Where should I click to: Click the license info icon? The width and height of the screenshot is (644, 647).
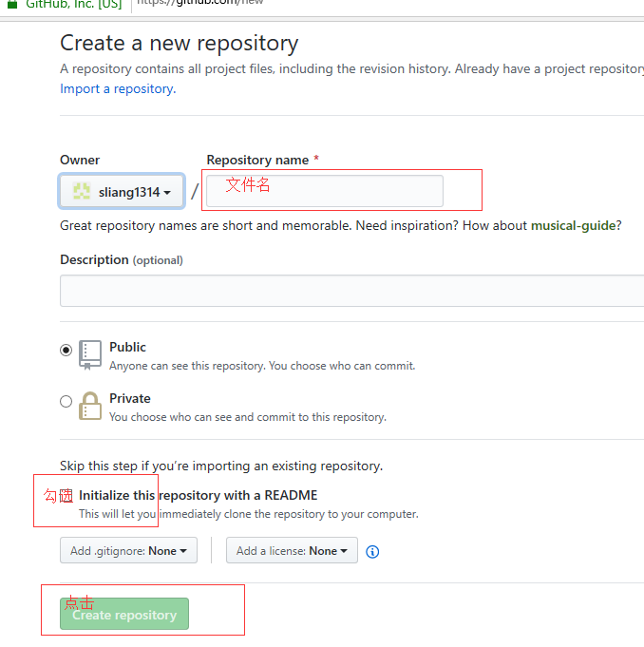pyautogui.click(x=372, y=552)
